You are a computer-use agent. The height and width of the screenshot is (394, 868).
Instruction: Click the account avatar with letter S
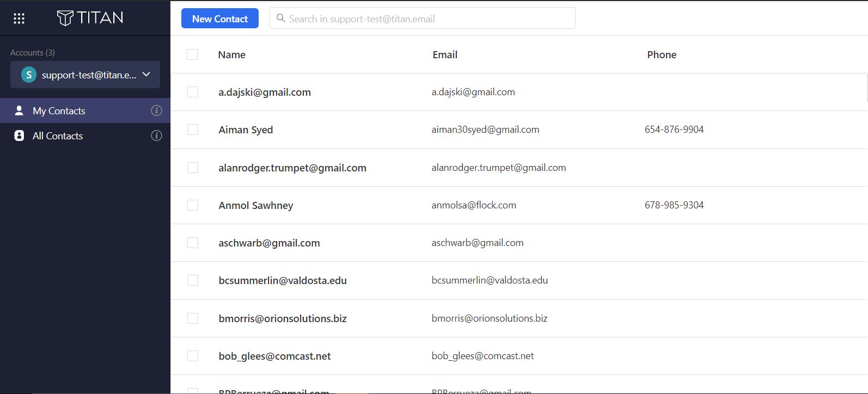[x=28, y=75]
